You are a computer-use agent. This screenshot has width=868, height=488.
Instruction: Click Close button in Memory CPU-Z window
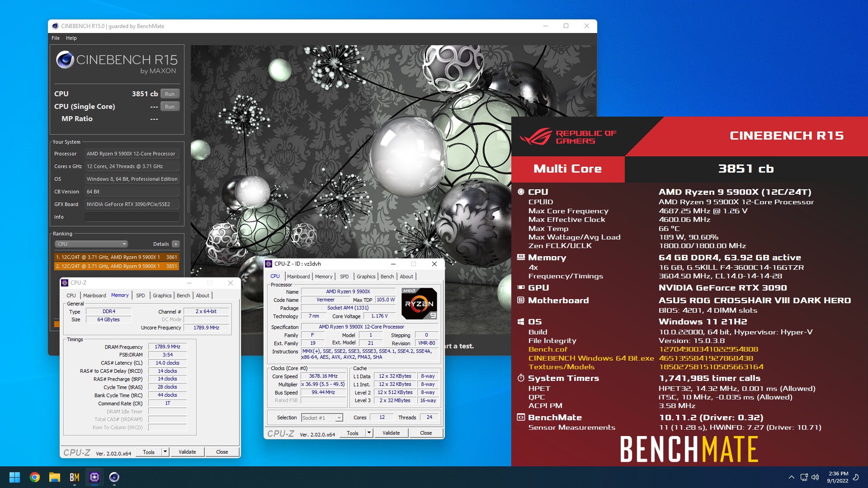222,452
